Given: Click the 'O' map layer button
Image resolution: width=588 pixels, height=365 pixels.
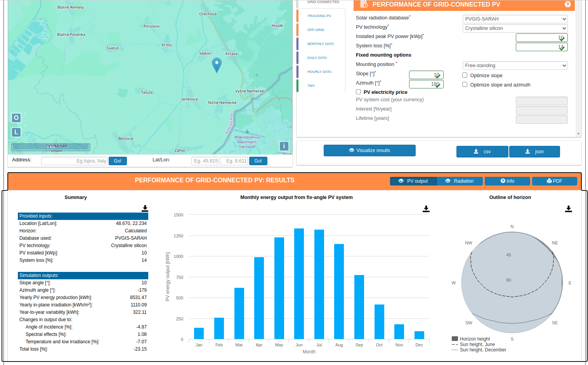Looking at the screenshot, I should (x=16, y=118).
